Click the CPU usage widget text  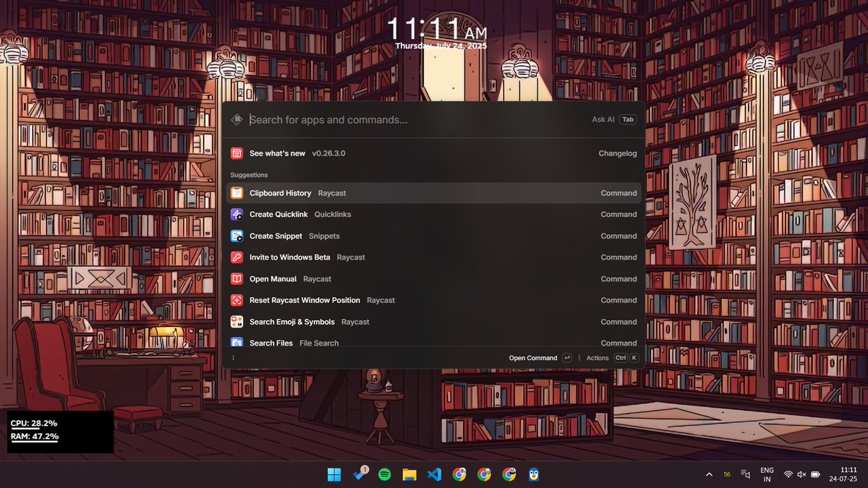coord(34,423)
